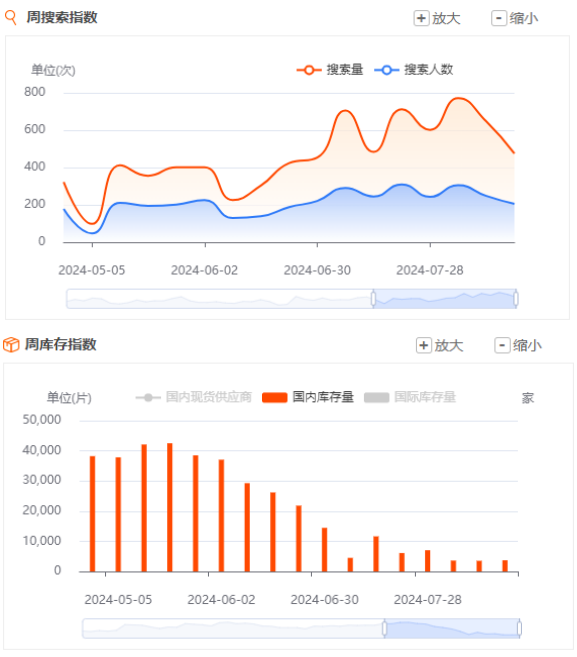
Task: Enable the 国内现货供应商 legend series
Action: pyautogui.click(x=194, y=397)
